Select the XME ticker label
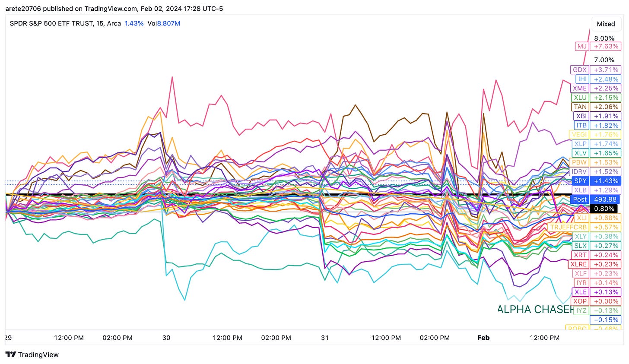This screenshot has height=364, width=629. [x=579, y=88]
